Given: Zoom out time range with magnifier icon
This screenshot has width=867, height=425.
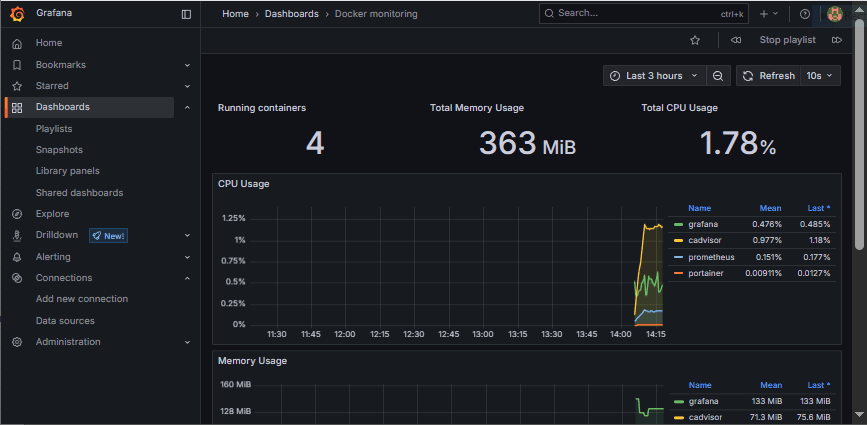Looking at the screenshot, I should click(718, 76).
